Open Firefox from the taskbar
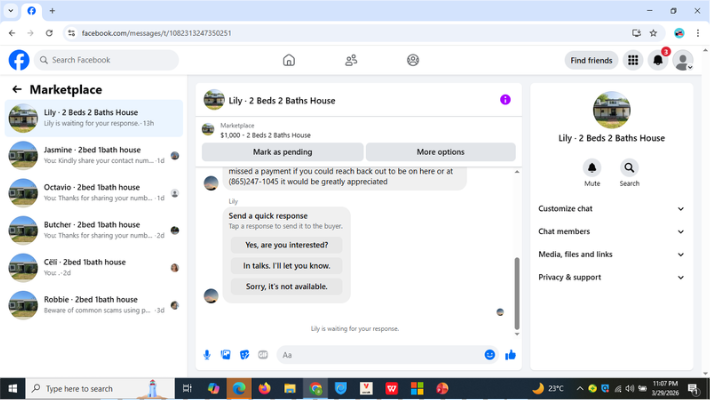Image resolution: width=711 pixels, height=400 pixels. (264, 389)
